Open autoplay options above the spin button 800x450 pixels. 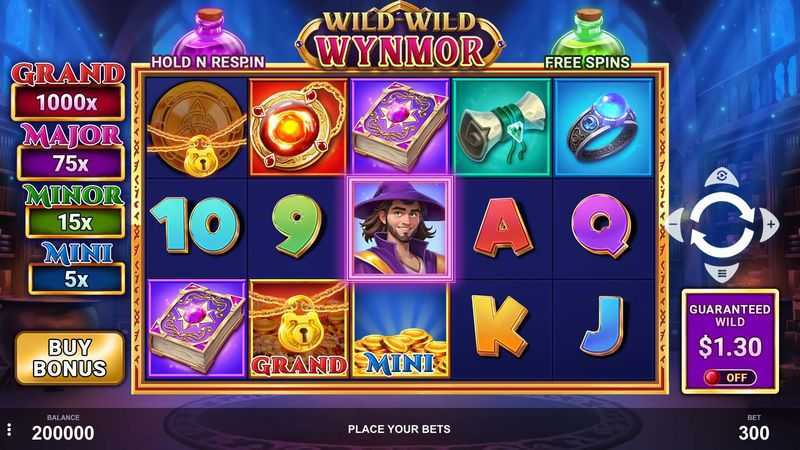click(x=721, y=177)
